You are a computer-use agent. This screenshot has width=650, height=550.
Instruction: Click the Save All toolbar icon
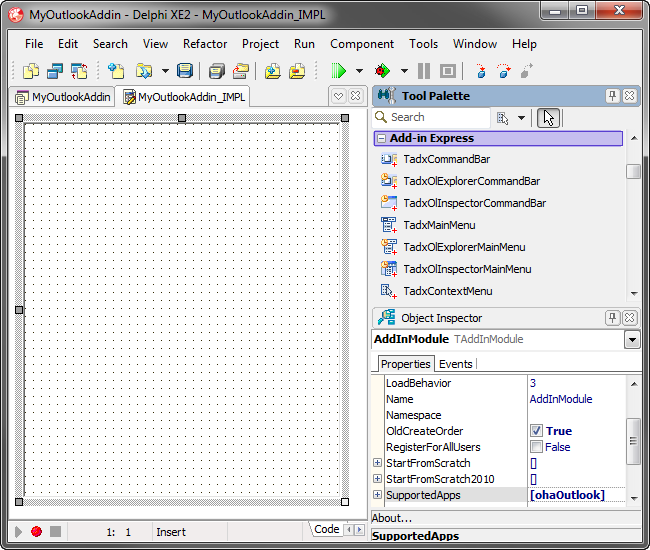point(216,71)
